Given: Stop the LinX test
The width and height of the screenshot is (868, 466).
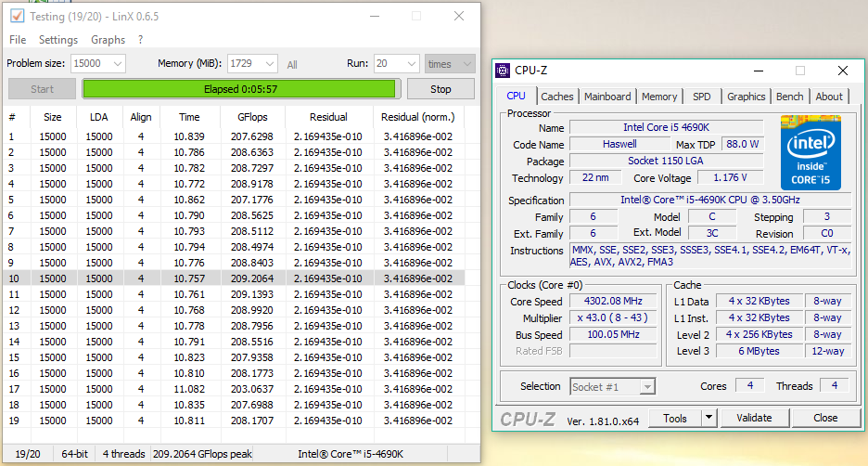Looking at the screenshot, I should [440, 89].
